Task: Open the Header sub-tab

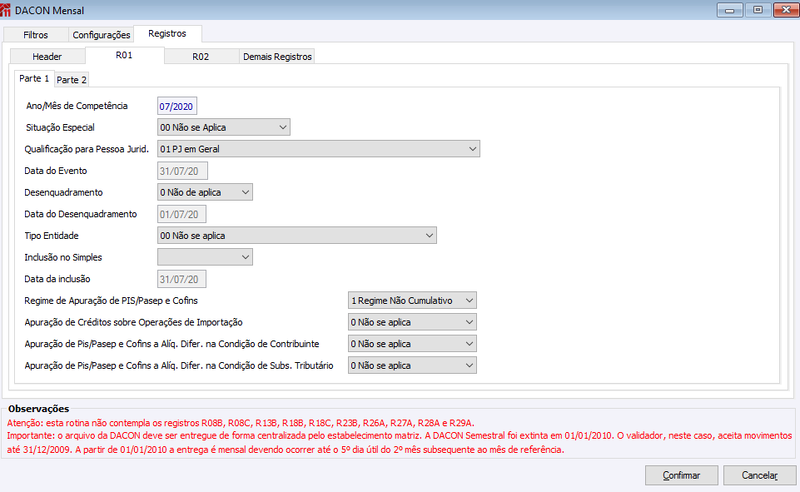Action: (x=47, y=57)
